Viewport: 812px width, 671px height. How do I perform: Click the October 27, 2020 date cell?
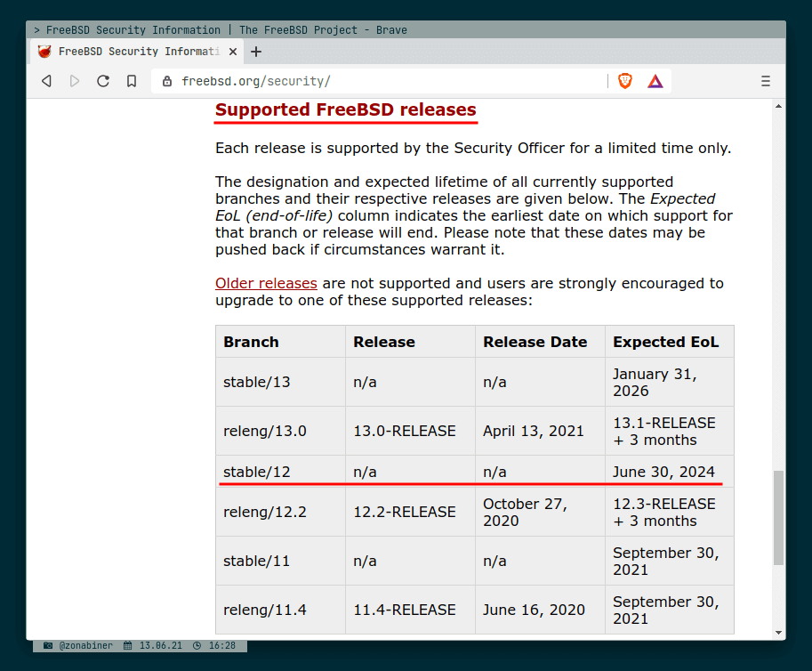pyautogui.click(x=540, y=512)
